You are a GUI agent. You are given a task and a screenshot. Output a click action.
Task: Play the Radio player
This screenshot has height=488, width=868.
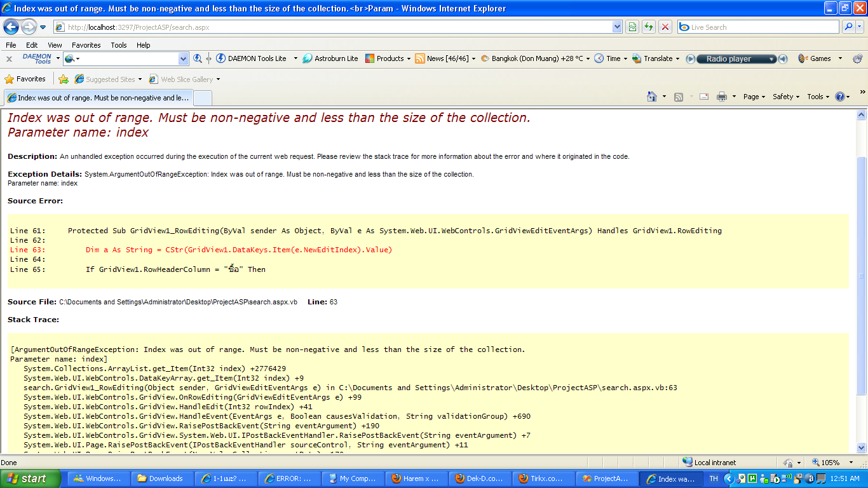(x=691, y=58)
